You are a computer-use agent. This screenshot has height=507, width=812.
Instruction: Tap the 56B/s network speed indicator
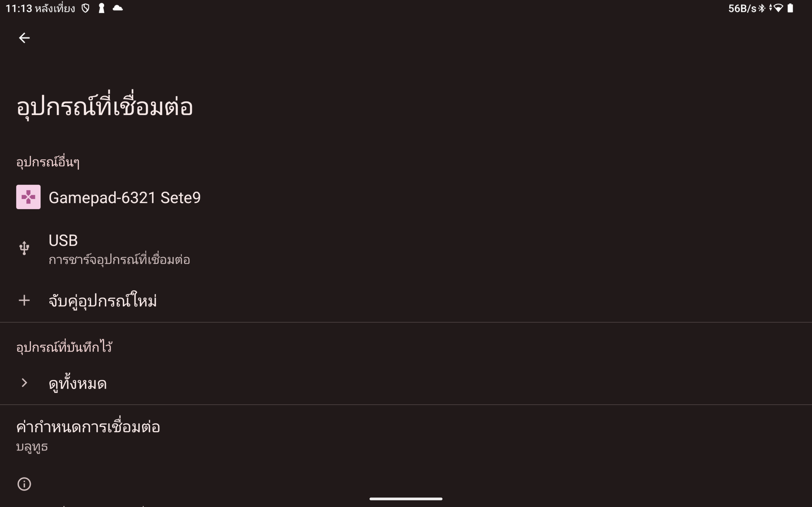742,8
